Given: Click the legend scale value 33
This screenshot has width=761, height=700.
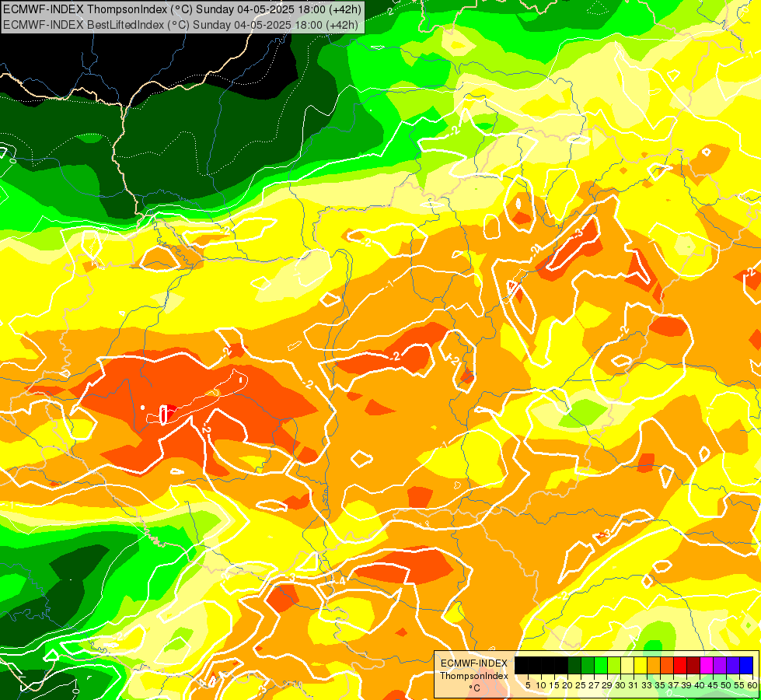Looking at the screenshot, I should (x=647, y=685).
